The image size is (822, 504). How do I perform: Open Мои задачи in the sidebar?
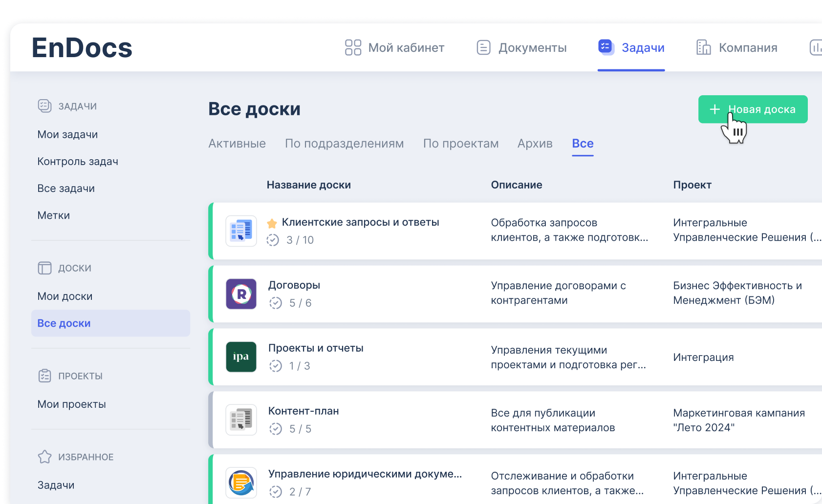[67, 135]
